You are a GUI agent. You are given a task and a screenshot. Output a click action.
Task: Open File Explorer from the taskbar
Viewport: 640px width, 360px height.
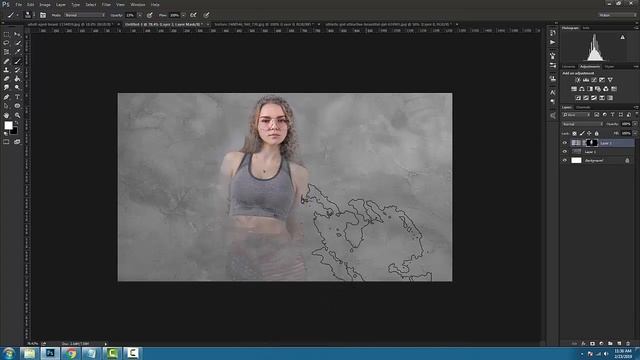[x=29, y=353]
